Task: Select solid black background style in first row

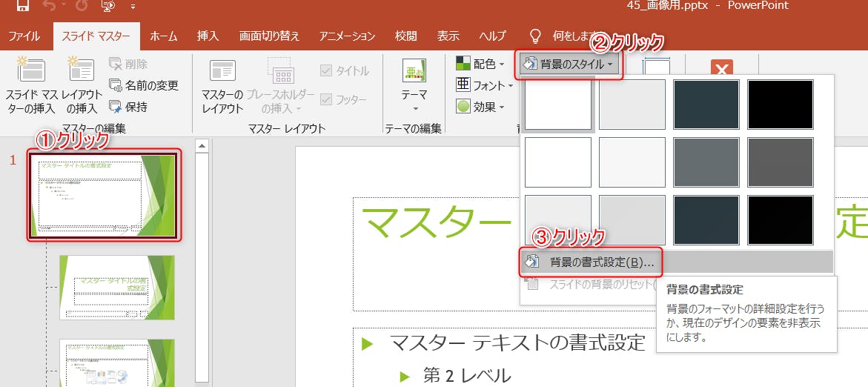Action: pos(781,104)
